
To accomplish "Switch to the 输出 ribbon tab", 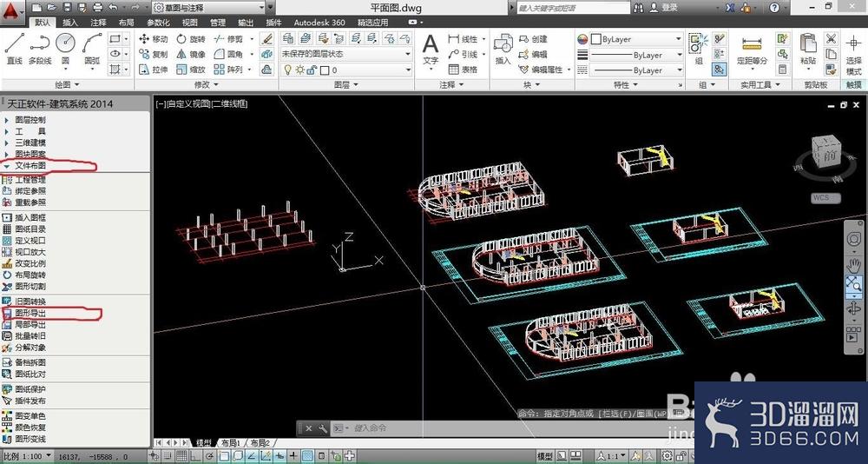I will [x=246, y=23].
